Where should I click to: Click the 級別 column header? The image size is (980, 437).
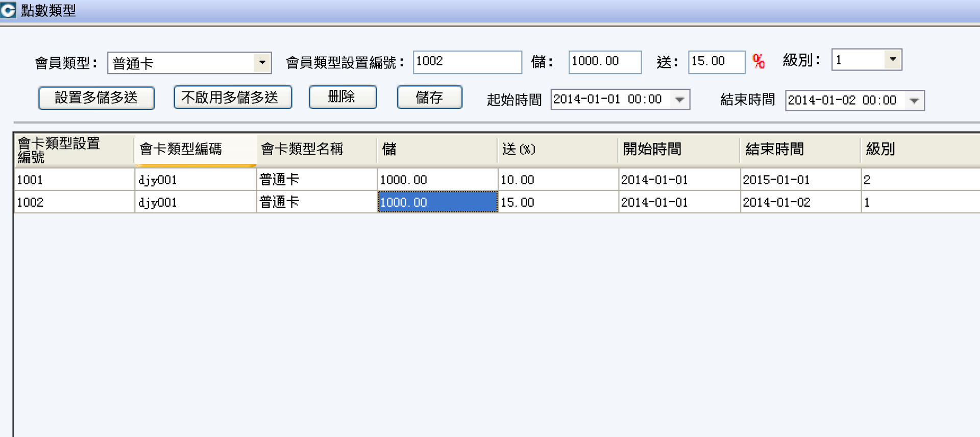920,150
